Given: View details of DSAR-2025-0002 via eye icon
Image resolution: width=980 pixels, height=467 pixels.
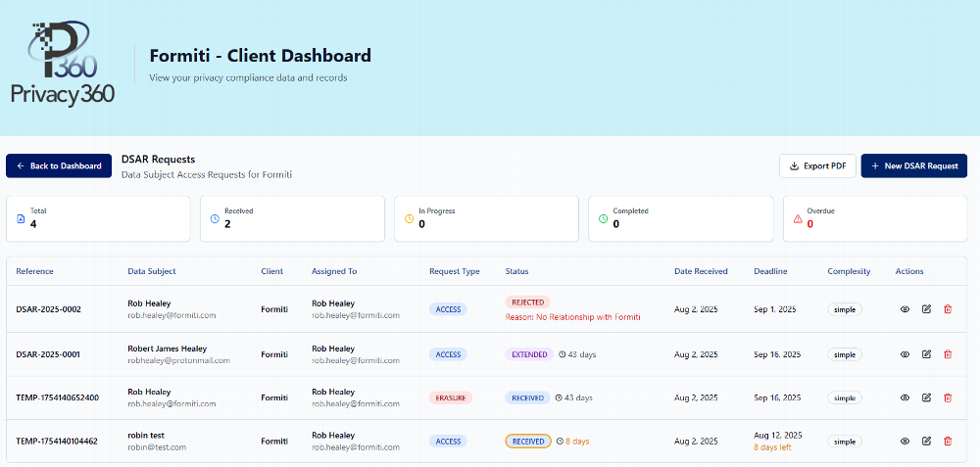Looking at the screenshot, I should pyautogui.click(x=905, y=309).
